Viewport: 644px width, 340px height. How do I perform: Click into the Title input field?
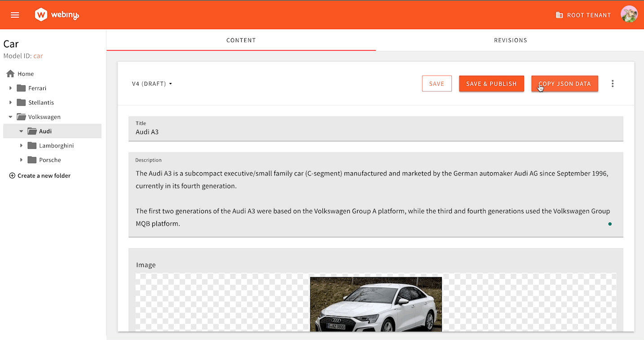click(x=375, y=132)
